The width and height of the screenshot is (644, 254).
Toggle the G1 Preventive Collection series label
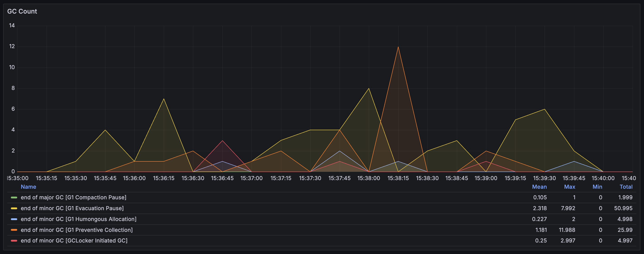tap(76, 230)
